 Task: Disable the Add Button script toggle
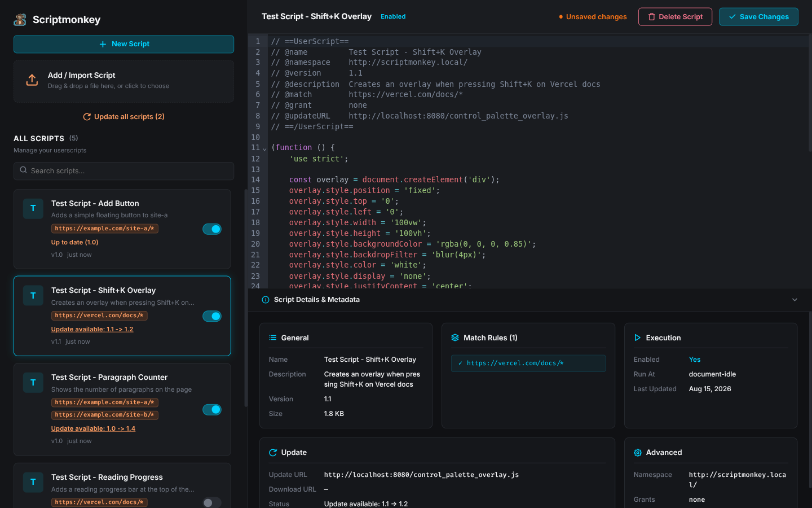pos(212,229)
